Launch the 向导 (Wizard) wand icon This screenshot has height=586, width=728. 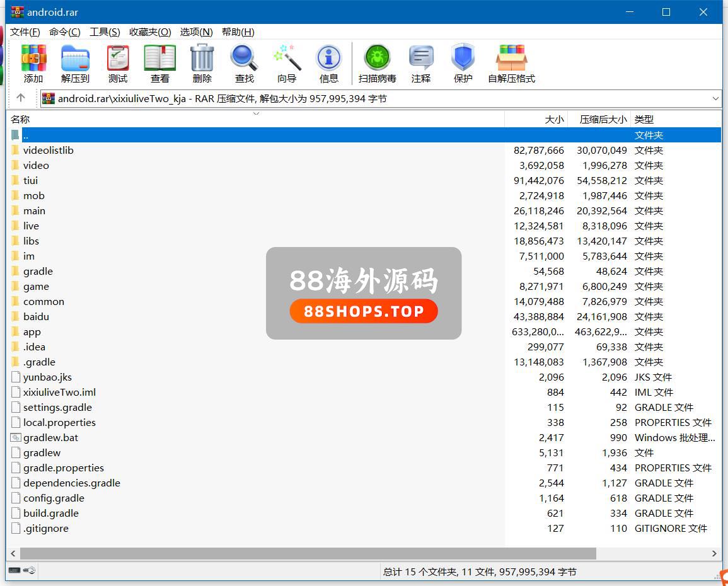[287, 64]
